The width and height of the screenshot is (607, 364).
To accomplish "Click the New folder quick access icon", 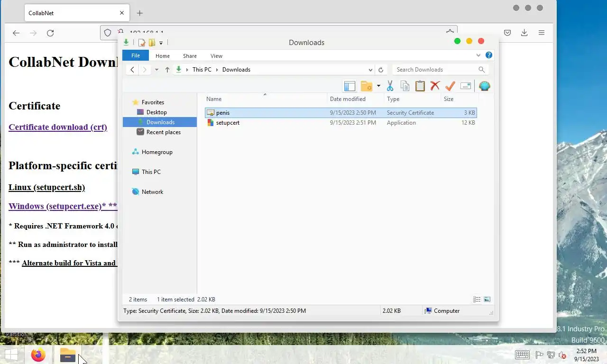I will [x=152, y=43].
